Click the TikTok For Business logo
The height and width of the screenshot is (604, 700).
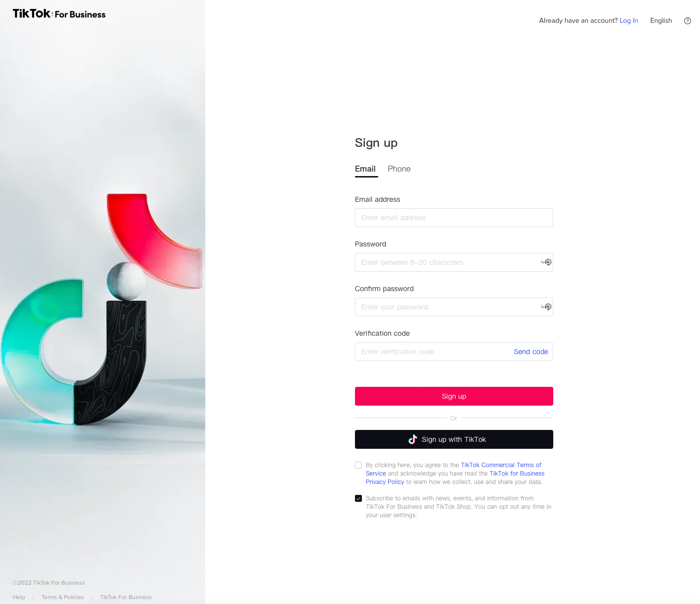coord(59,14)
